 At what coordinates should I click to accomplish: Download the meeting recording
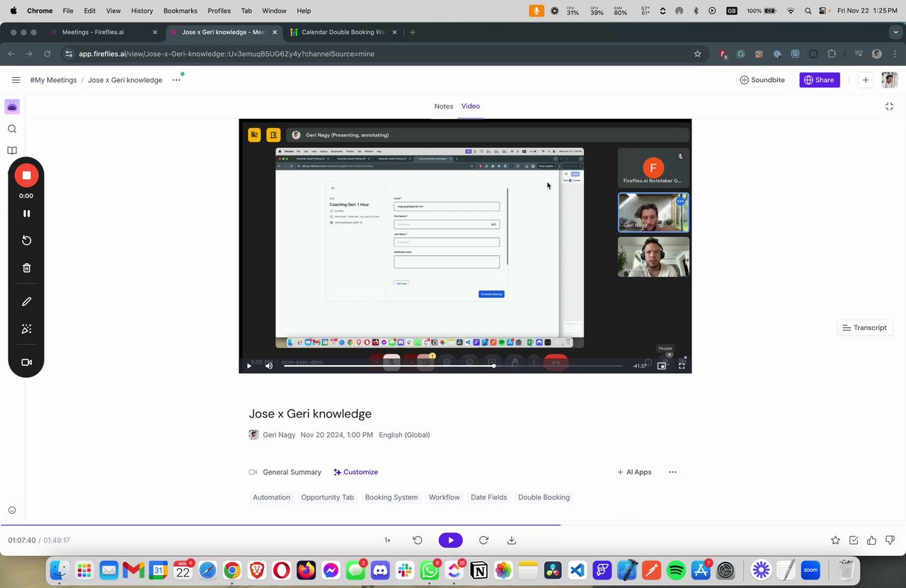(512, 540)
